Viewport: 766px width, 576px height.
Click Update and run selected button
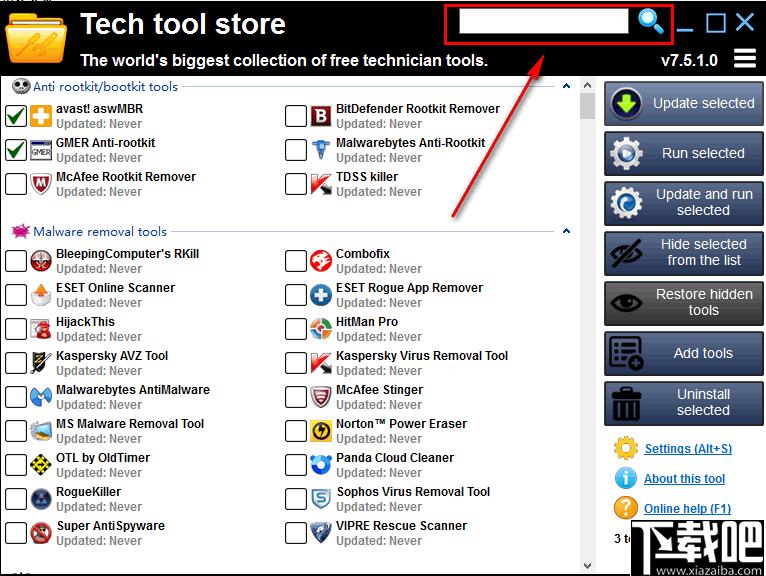pyautogui.click(x=683, y=203)
